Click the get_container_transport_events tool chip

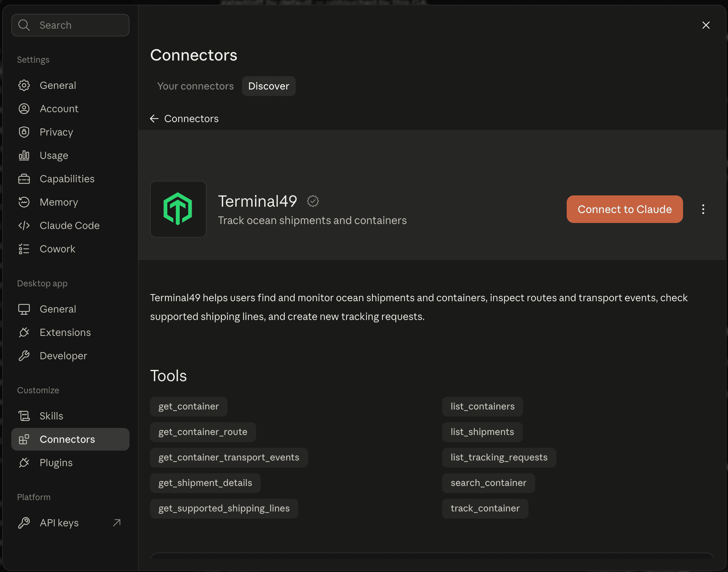229,457
